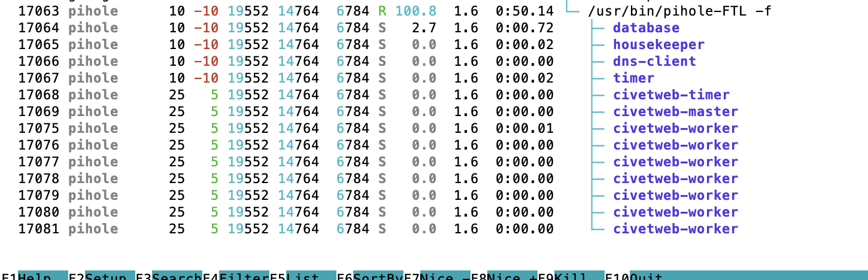Viewport: 868px width, 280px height.
Task: Click the civetweb-master thread
Action: [675, 111]
